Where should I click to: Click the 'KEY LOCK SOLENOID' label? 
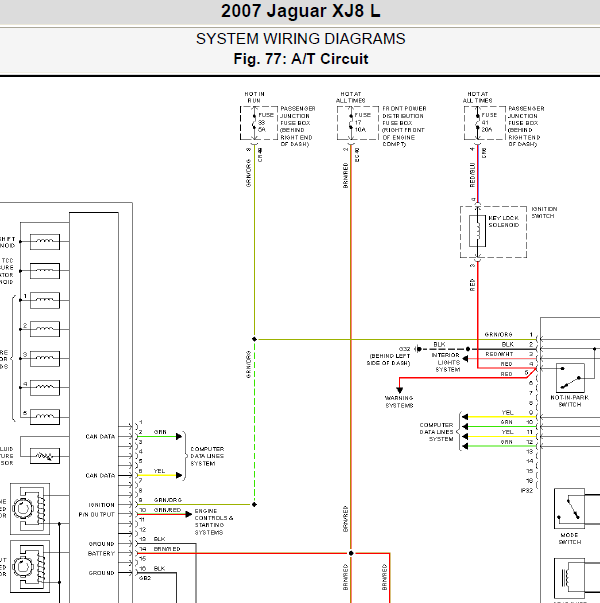pyautogui.click(x=503, y=221)
